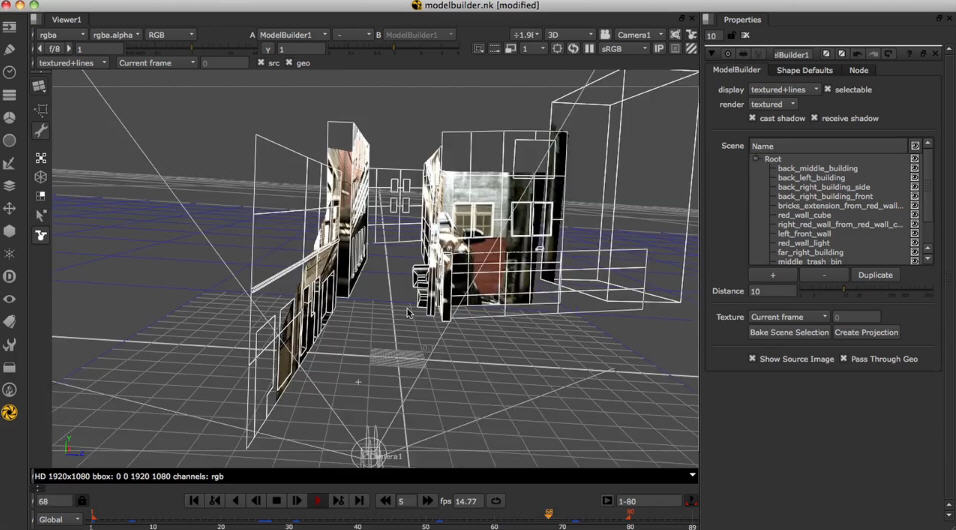Open the sRGB colorspace dropdown

[x=624, y=48]
